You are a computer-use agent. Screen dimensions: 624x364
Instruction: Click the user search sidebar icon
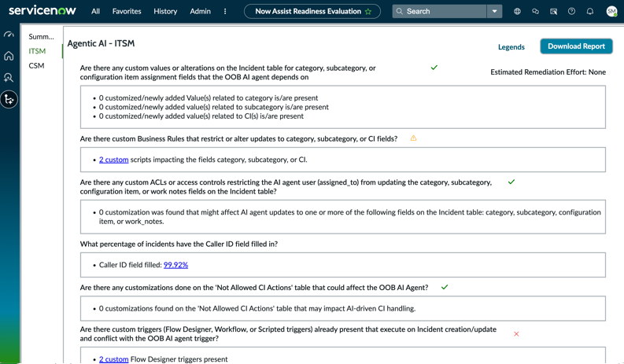click(x=9, y=78)
